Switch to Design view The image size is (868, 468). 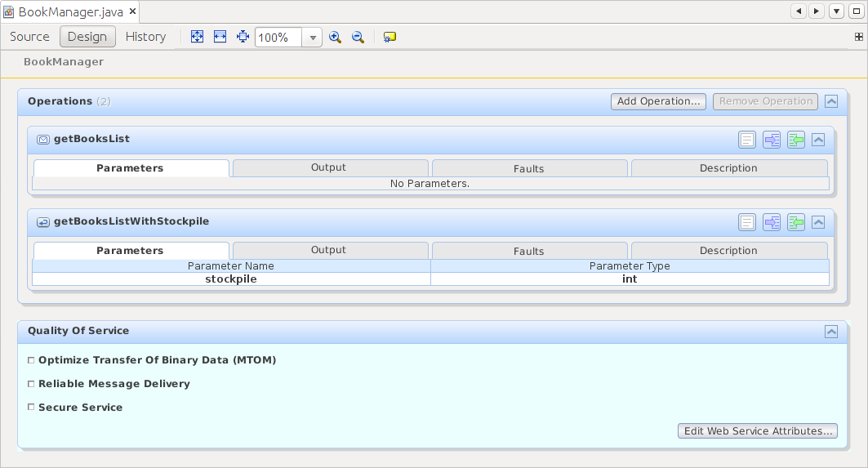87,37
